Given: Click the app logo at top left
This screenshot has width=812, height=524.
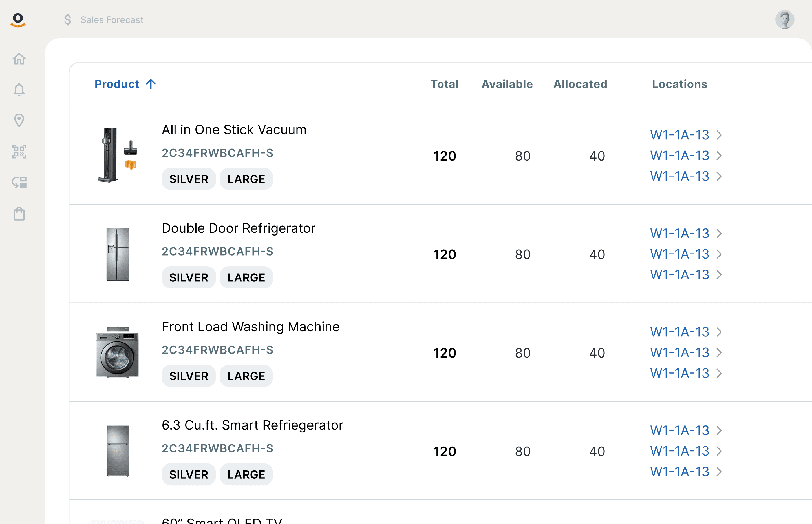Looking at the screenshot, I should pos(18,20).
